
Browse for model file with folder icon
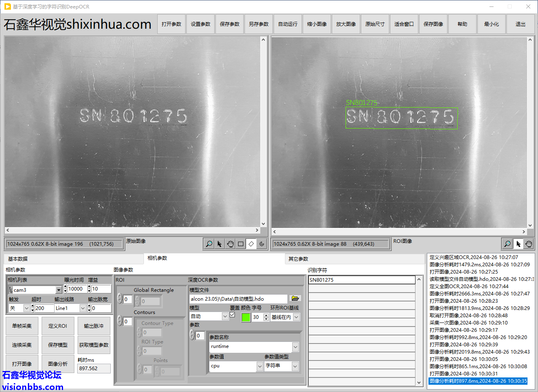click(295, 299)
